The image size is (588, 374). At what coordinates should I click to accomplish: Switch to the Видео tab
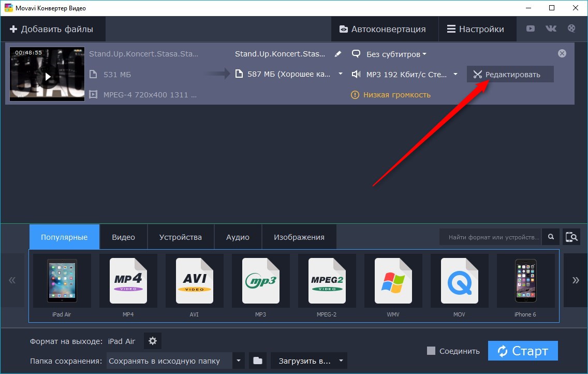123,237
